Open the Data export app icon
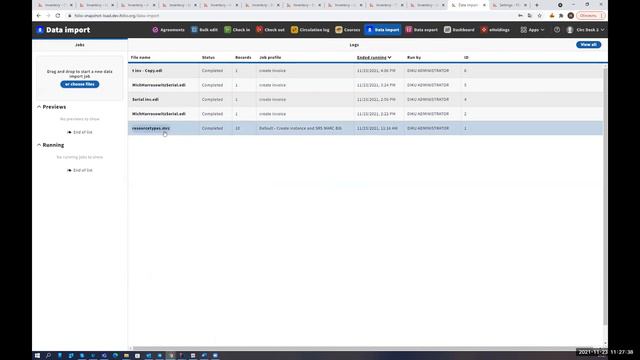The height and width of the screenshot is (360, 640). 409,30
